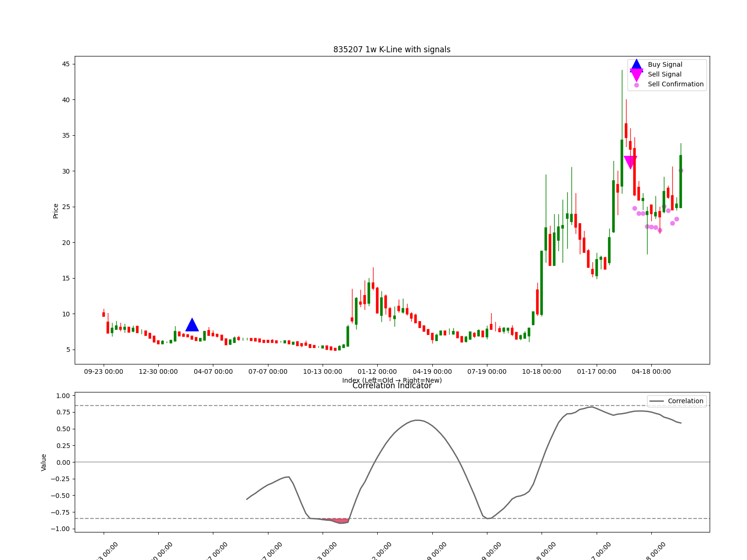Click the magenta Sell Signal triangle on the candlesticks

630,162
